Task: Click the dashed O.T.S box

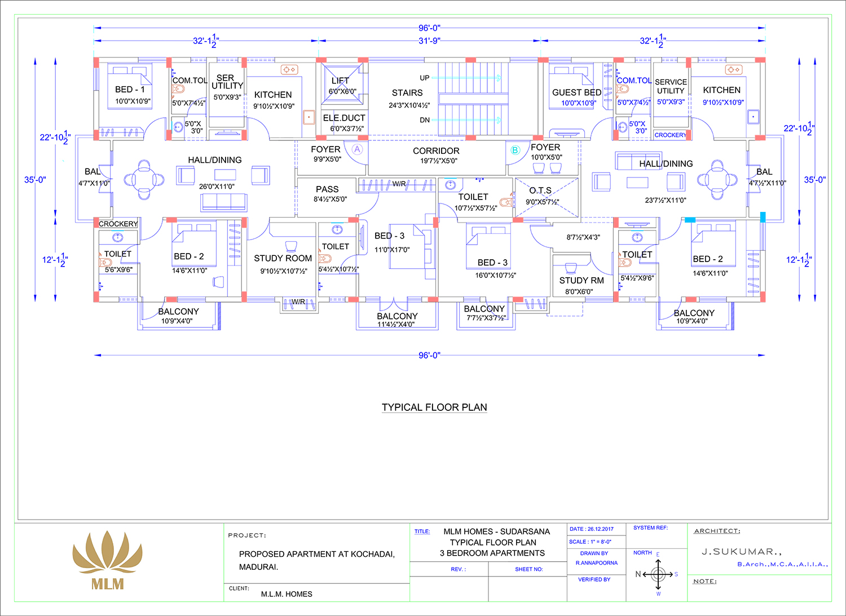Action: (546, 197)
